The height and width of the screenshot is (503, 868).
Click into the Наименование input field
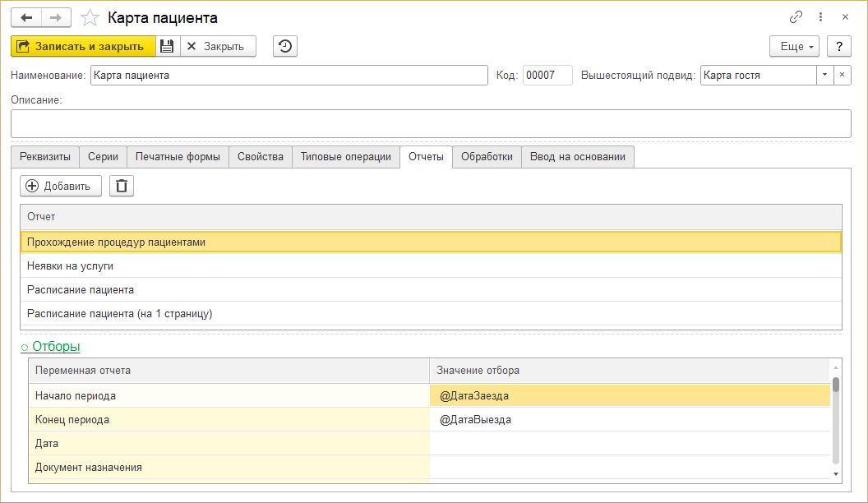(289, 75)
